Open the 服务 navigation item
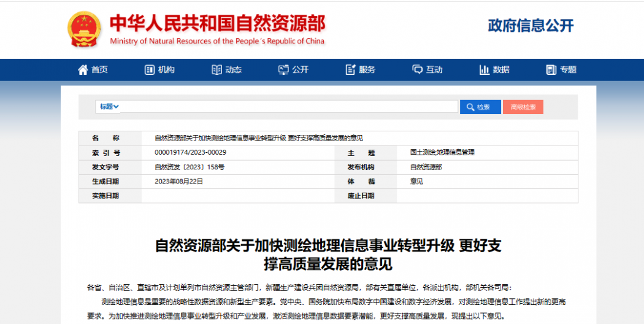 [x=367, y=70]
